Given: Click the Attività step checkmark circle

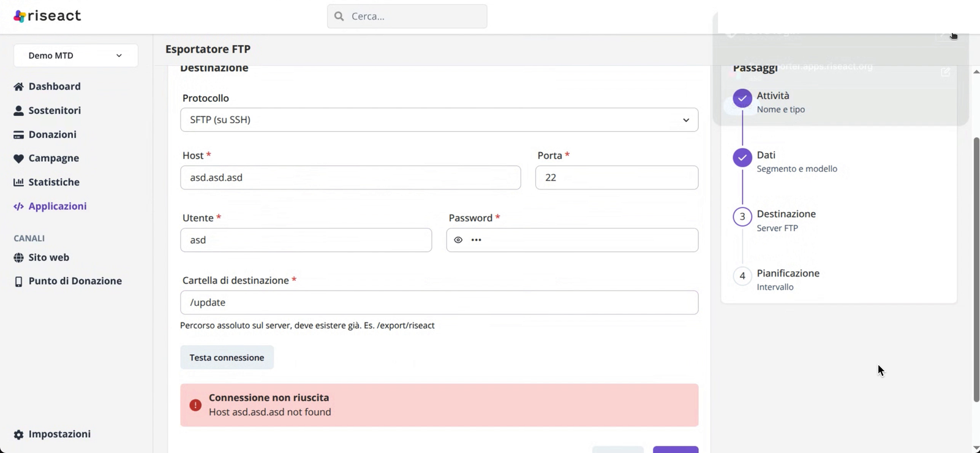Looking at the screenshot, I should (742, 98).
